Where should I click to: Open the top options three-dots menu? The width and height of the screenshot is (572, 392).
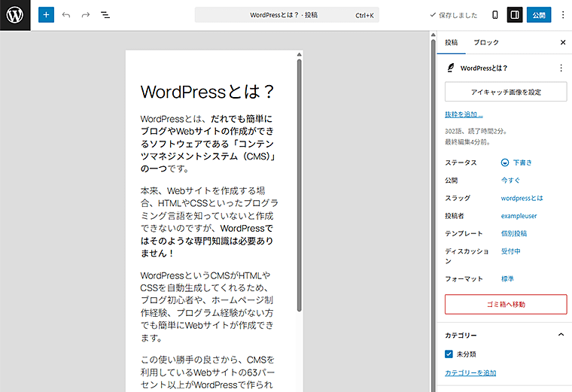click(x=562, y=15)
